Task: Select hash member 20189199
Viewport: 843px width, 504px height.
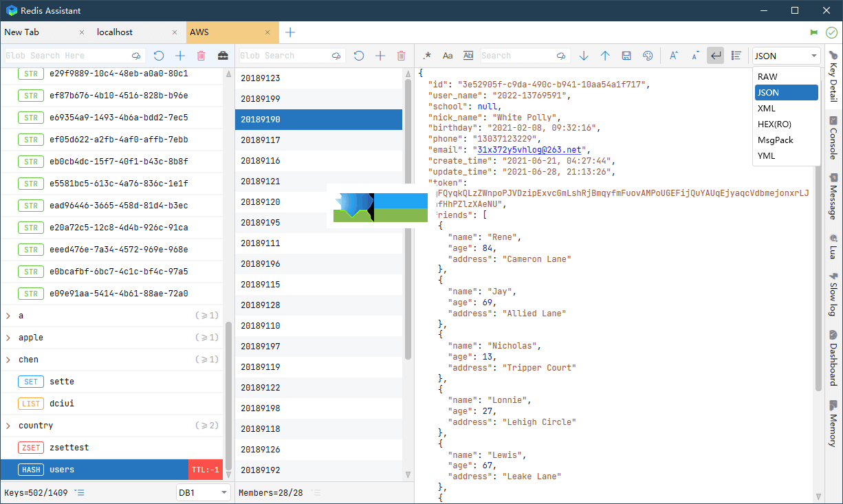Action: coord(318,99)
